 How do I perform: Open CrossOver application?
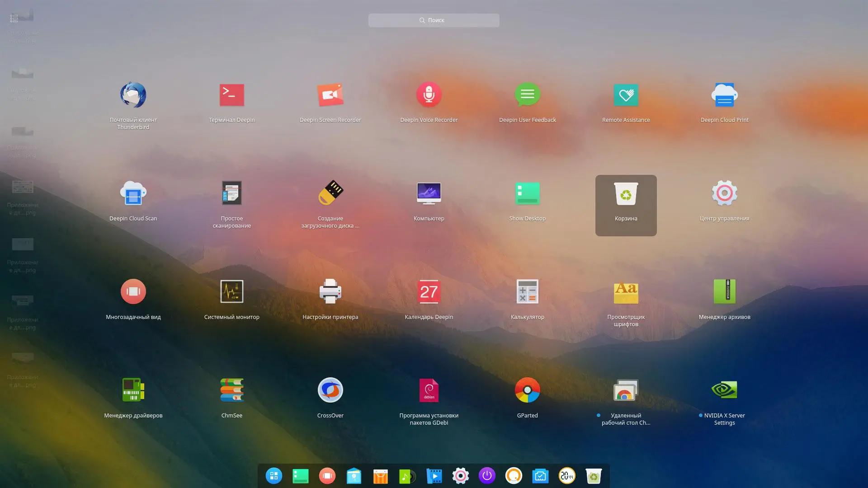click(330, 390)
